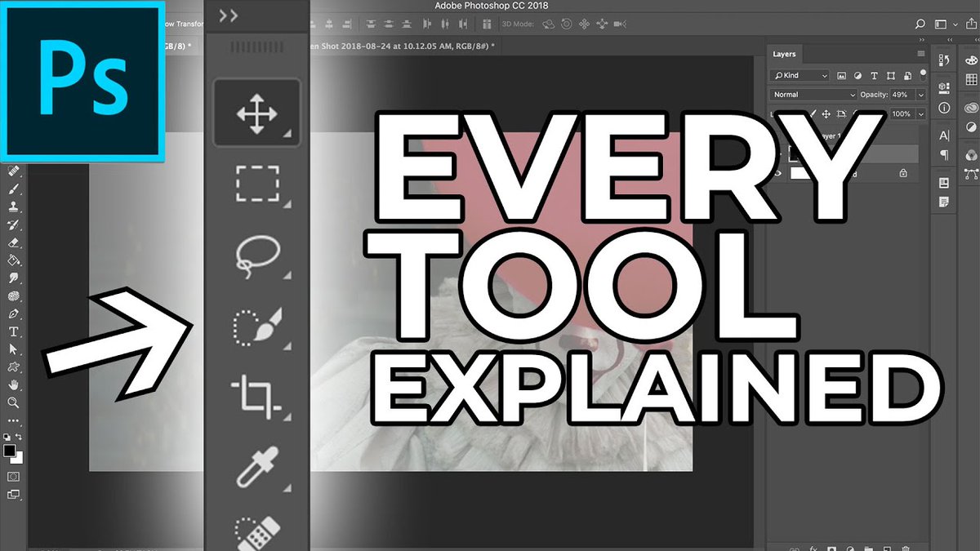Toggle the lock on the Background layer
980x551 pixels.
tap(903, 172)
